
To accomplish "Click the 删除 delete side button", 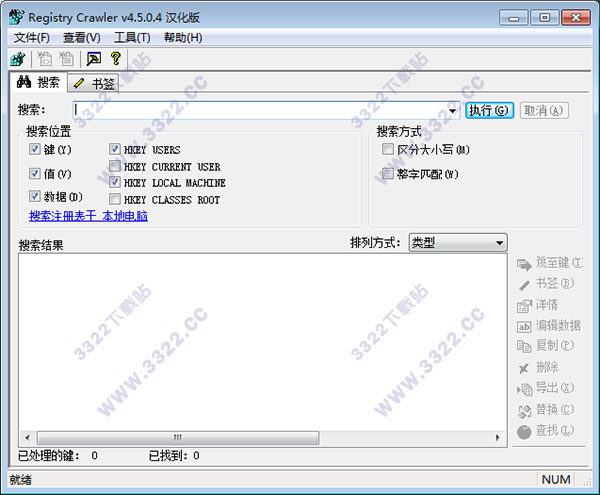I will pyautogui.click(x=538, y=368).
